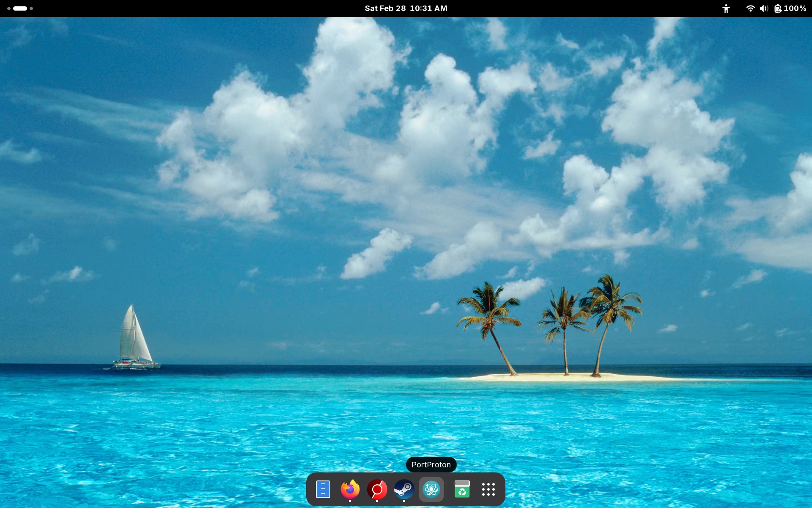Open the accessibility menu in the top bar
The width and height of the screenshot is (812, 508).
726,8
